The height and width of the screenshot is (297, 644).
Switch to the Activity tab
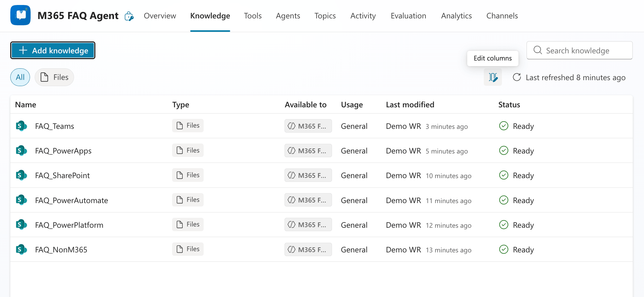coord(363,16)
